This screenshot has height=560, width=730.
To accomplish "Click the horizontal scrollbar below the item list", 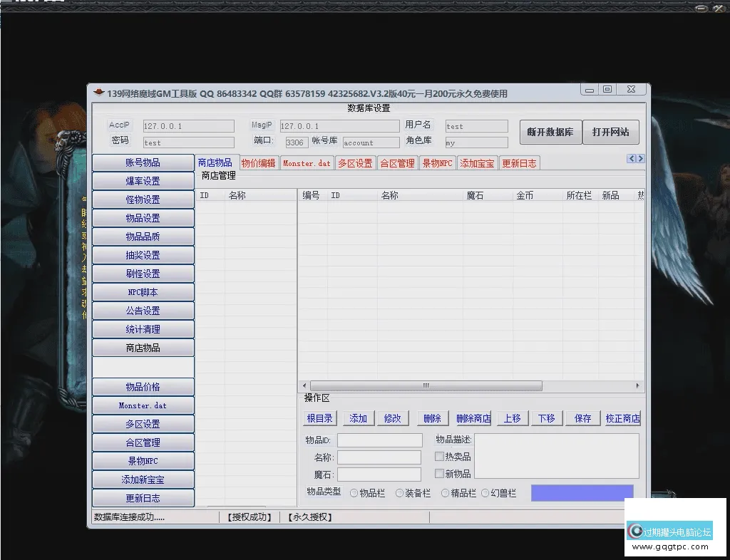I will click(x=426, y=385).
